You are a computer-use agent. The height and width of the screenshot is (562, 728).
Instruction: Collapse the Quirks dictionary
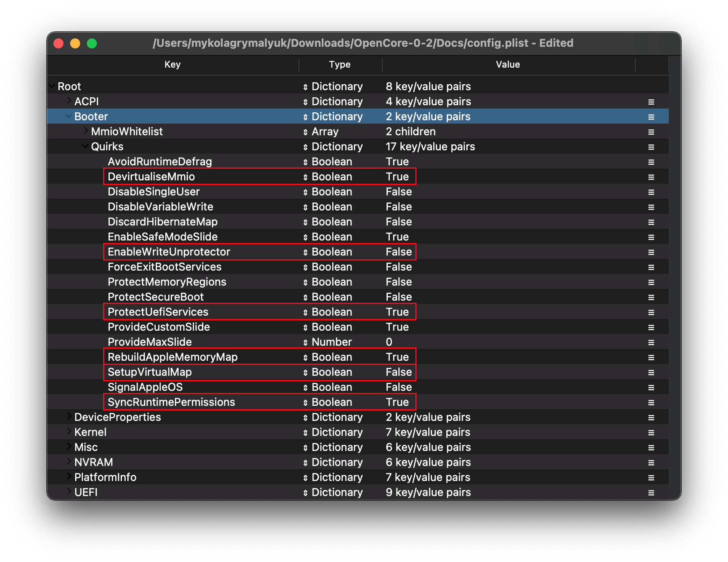tap(85, 146)
